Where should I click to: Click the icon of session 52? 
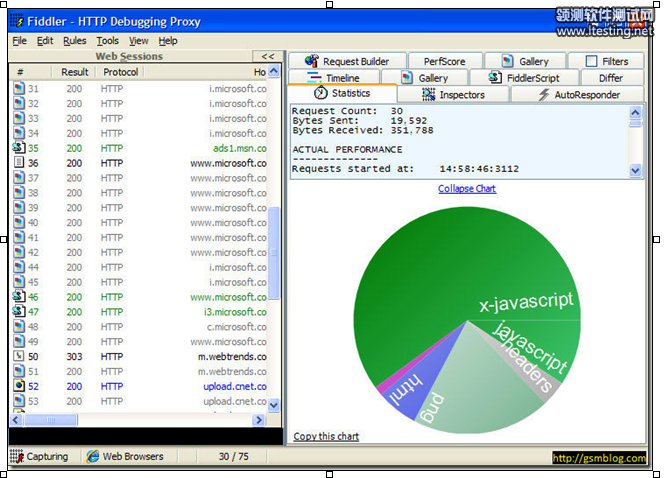(19, 386)
